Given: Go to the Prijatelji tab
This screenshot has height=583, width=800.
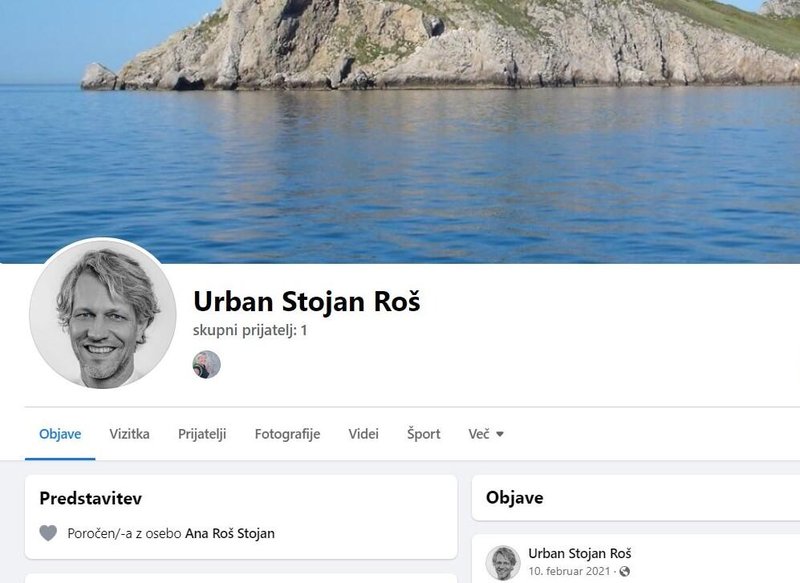Looking at the screenshot, I should [202, 434].
